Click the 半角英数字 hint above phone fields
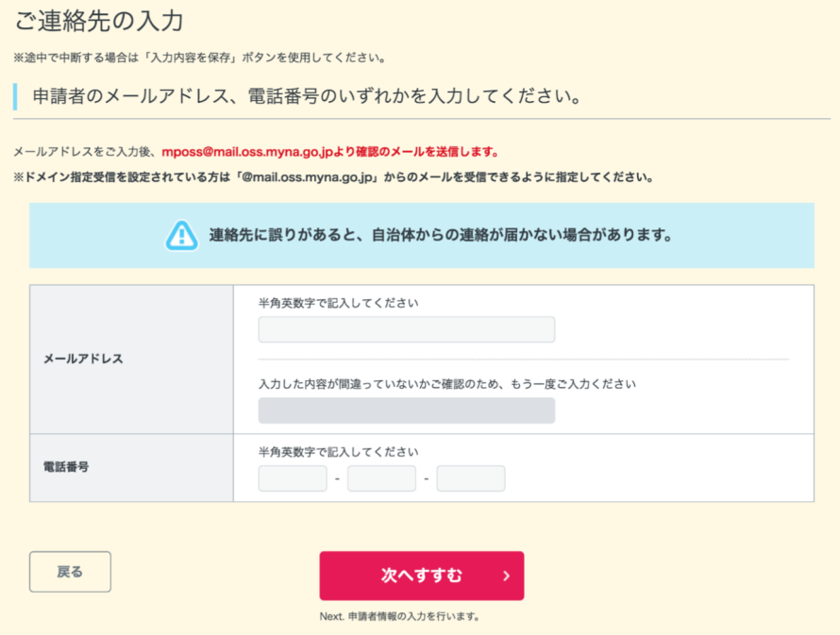The image size is (840, 635). [338, 452]
